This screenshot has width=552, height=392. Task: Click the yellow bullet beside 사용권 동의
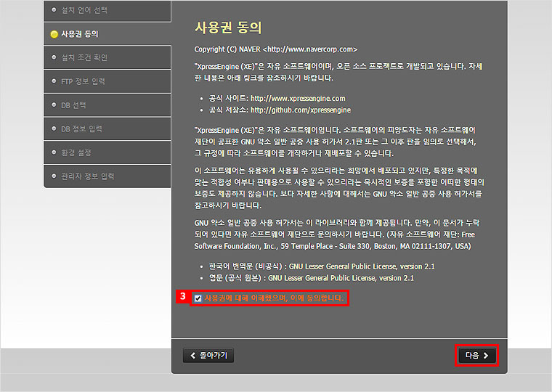tap(54, 34)
